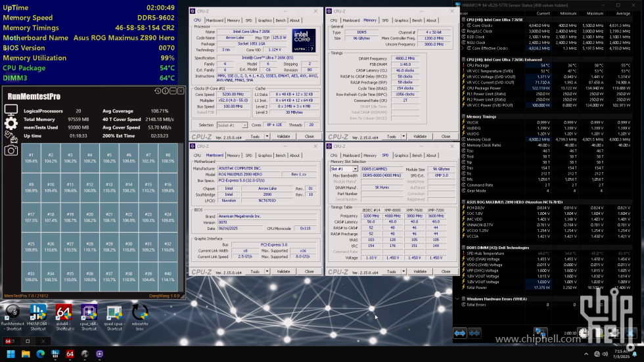Switch to SPD tab in Memory CPU-Z window

(385, 20)
